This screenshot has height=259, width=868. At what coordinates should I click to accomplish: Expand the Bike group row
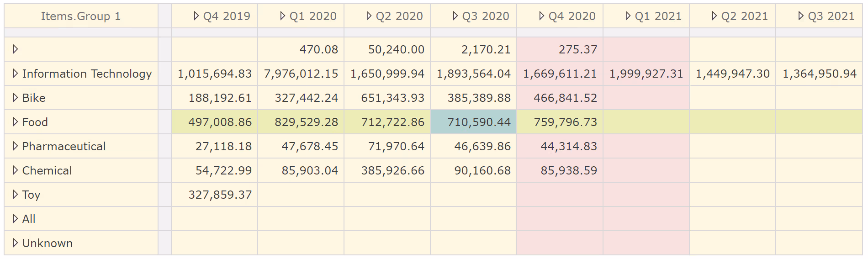16,98
